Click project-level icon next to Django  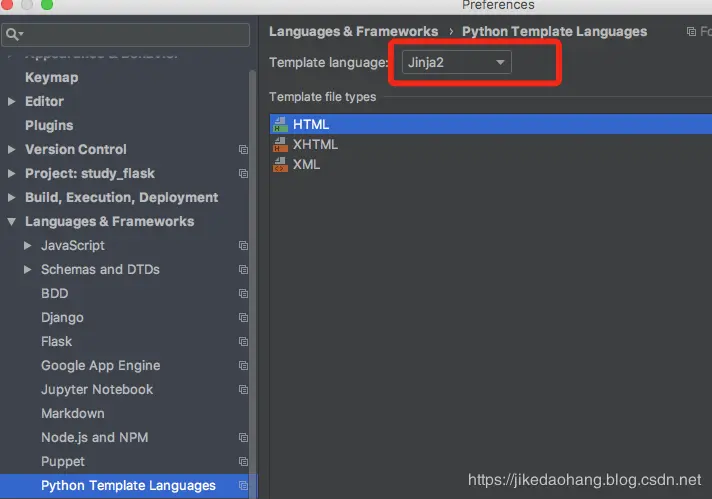[x=243, y=317]
